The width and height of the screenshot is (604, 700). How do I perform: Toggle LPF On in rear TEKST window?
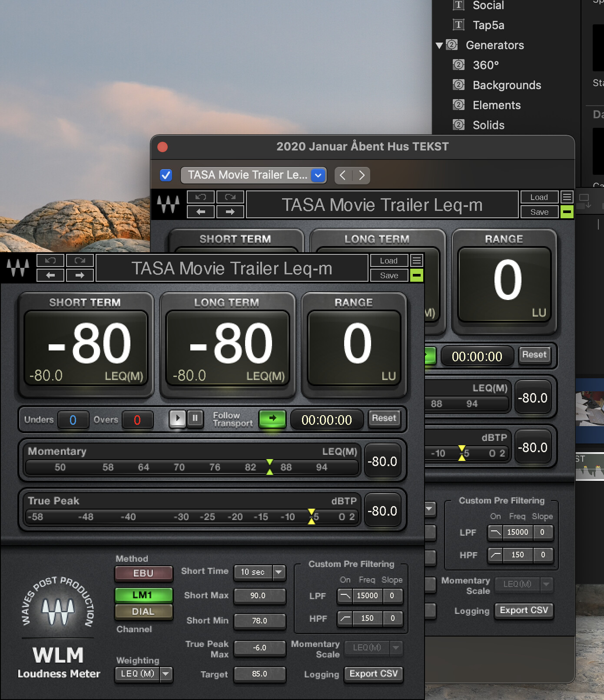(x=495, y=532)
